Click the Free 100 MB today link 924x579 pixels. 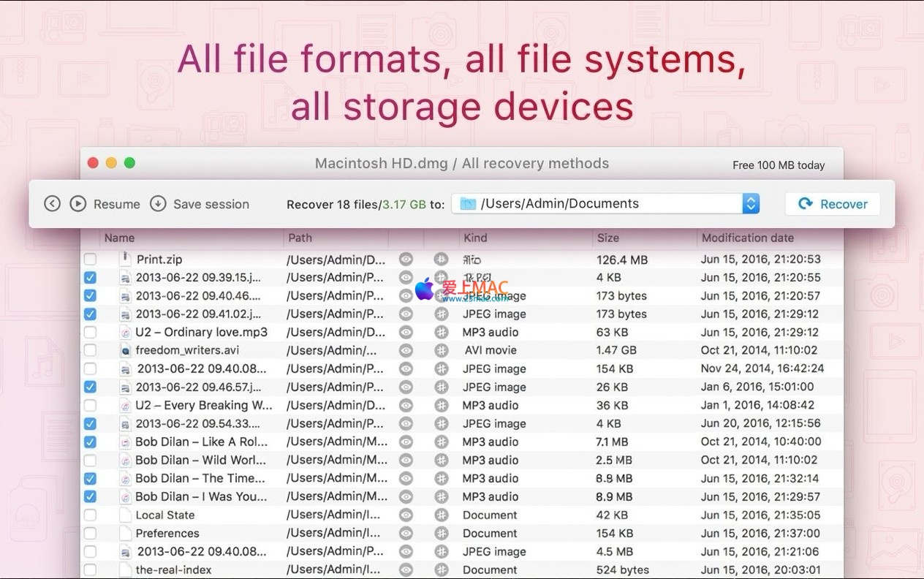click(779, 165)
